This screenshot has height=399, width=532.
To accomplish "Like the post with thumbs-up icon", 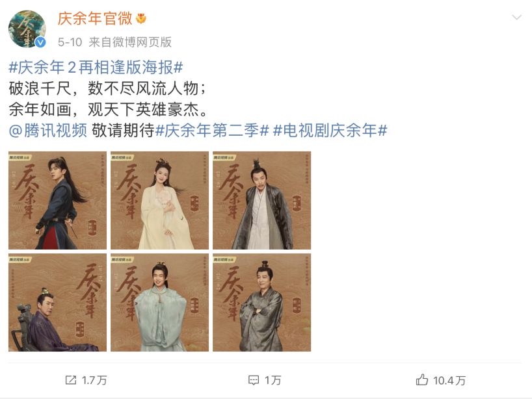I will (421, 380).
